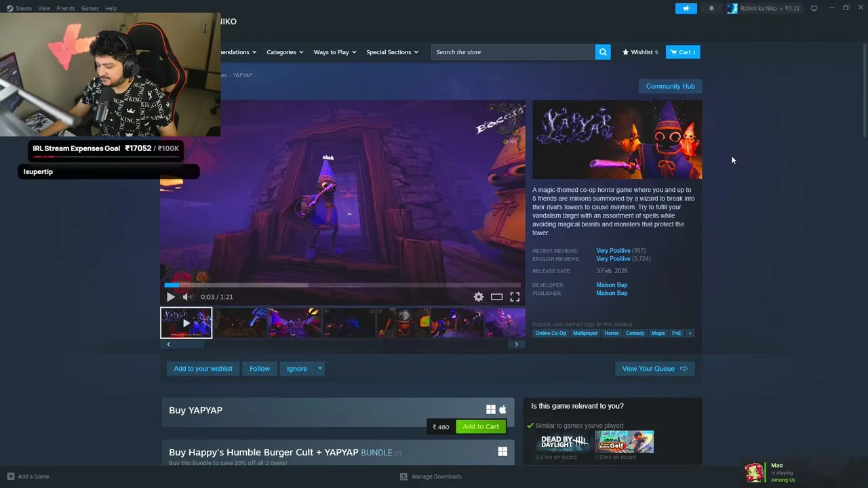Add YAPYAP to your wishlist
The height and width of the screenshot is (488, 868).
pos(203,369)
